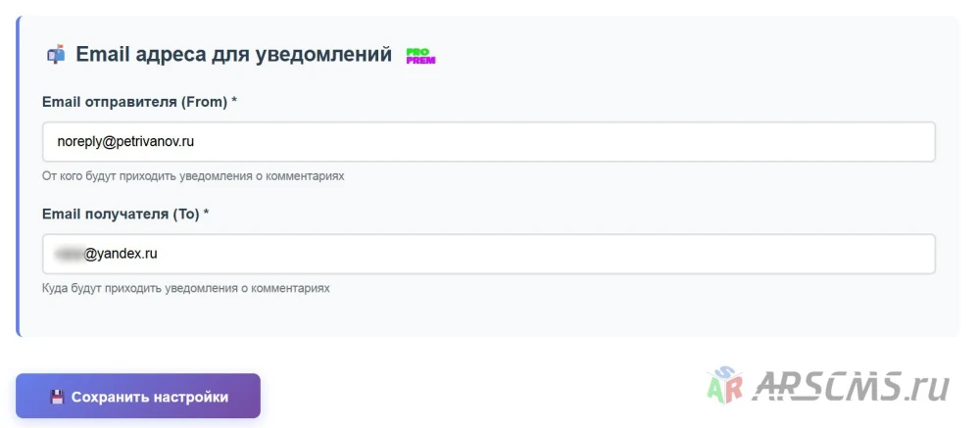Focus the Email получателя (To) input field

(x=489, y=254)
